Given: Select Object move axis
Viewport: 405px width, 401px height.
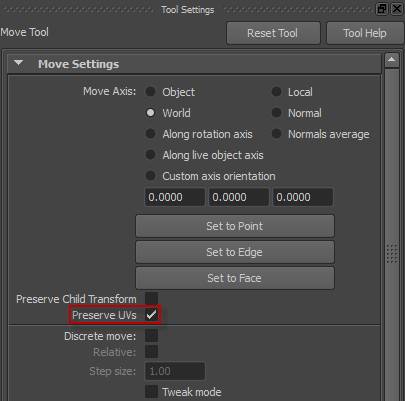Looking at the screenshot, I should point(150,92).
